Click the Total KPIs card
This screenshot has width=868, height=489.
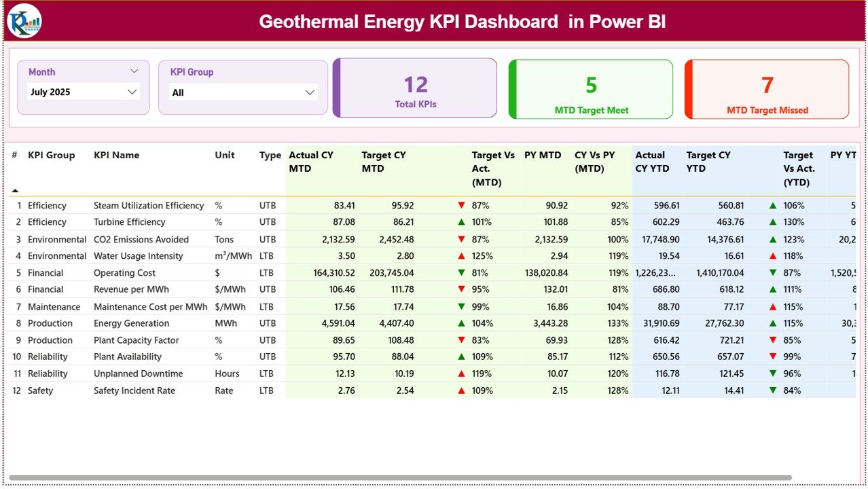[x=415, y=89]
